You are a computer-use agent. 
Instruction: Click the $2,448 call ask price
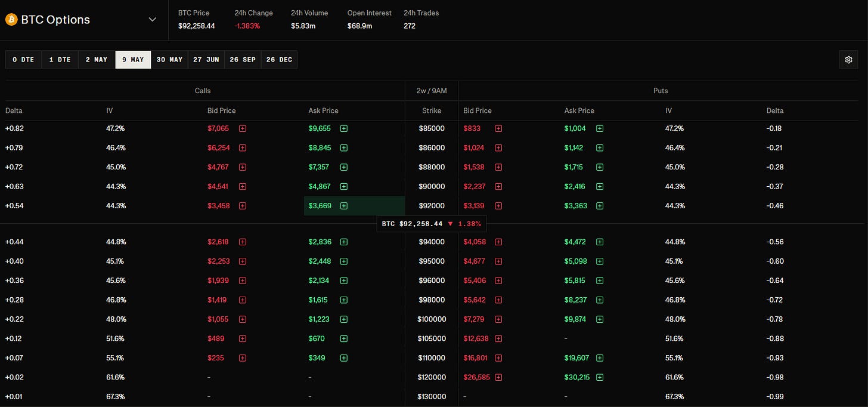click(320, 261)
